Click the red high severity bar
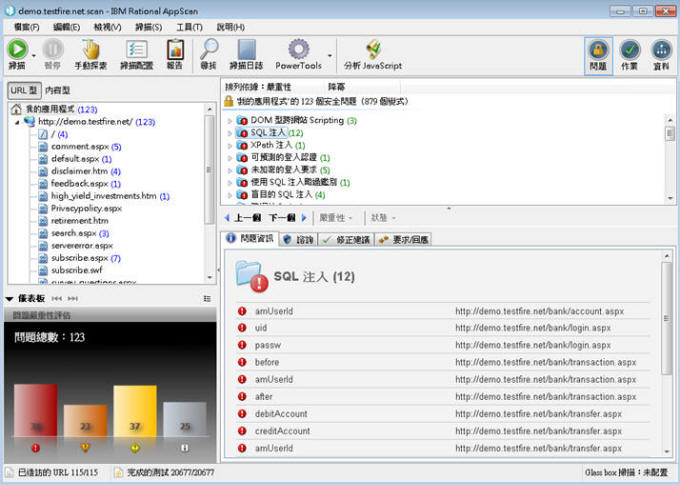The width and height of the screenshot is (680, 485). click(x=36, y=410)
